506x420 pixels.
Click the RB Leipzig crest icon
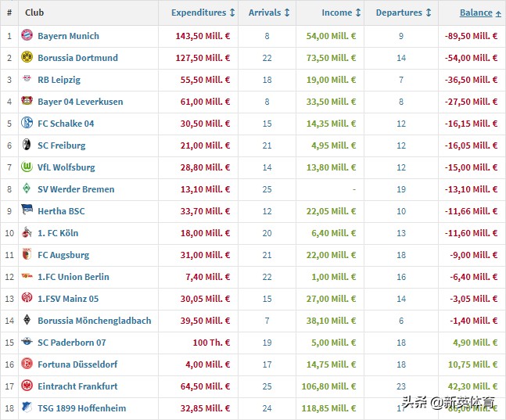27,80
